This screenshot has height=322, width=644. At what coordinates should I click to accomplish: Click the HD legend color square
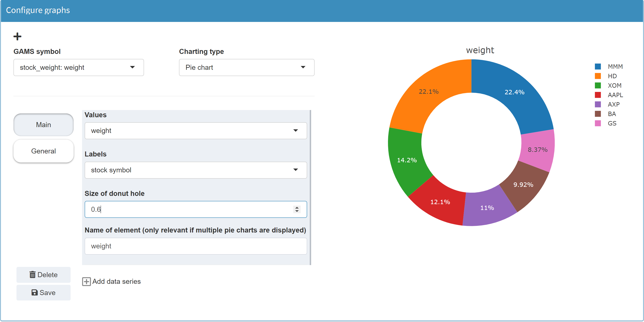(x=598, y=76)
